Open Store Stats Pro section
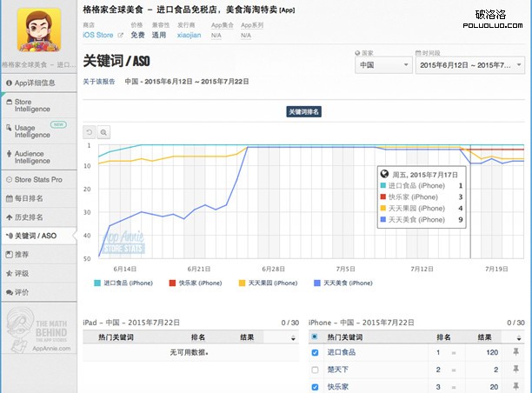This screenshot has width=532, height=393. pyautogui.click(x=38, y=179)
